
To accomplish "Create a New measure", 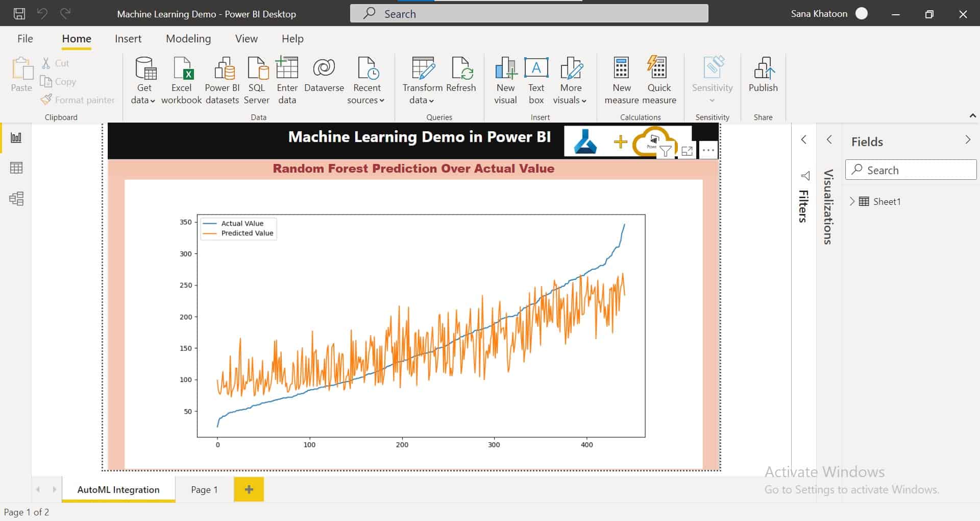I will click(621, 81).
